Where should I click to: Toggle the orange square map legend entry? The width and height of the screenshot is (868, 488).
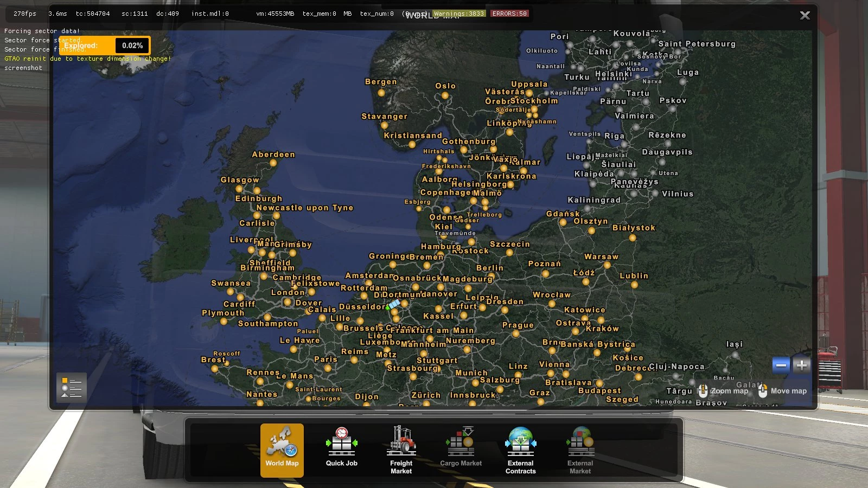coord(65,380)
